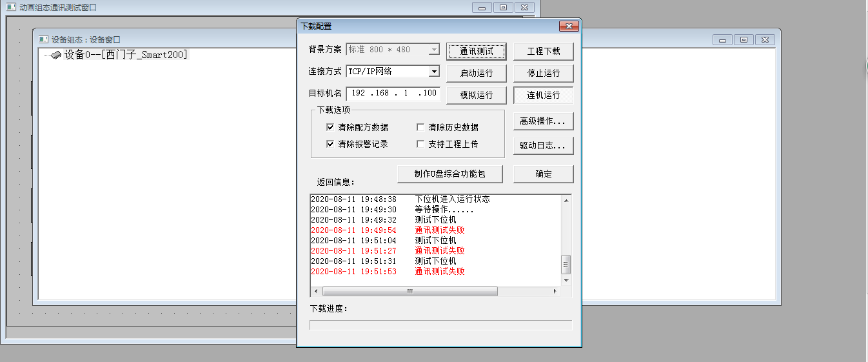868x362 pixels.
Task: Confirm with the 确定 button
Action: 543,174
